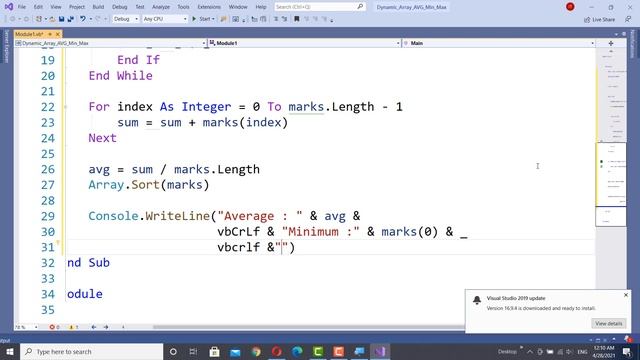Open Mail app from the taskbar
Screen dimensions: 640x360
click(235, 351)
